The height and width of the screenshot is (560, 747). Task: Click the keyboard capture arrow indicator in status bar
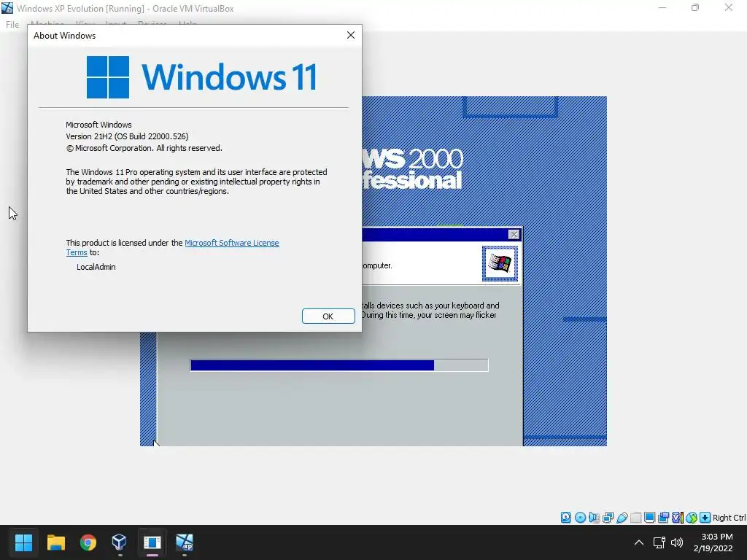pyautogui.click(x=705, y=517)
